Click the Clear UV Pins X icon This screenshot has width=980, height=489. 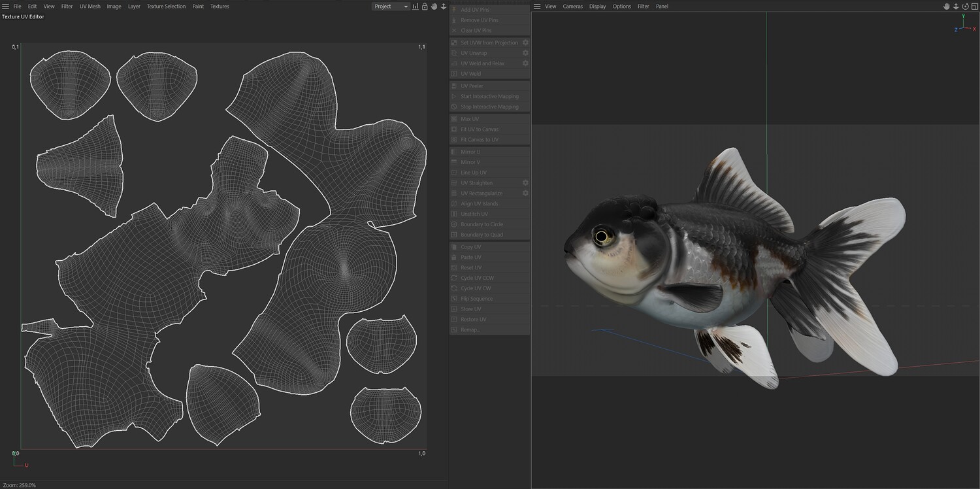(454, 31)
